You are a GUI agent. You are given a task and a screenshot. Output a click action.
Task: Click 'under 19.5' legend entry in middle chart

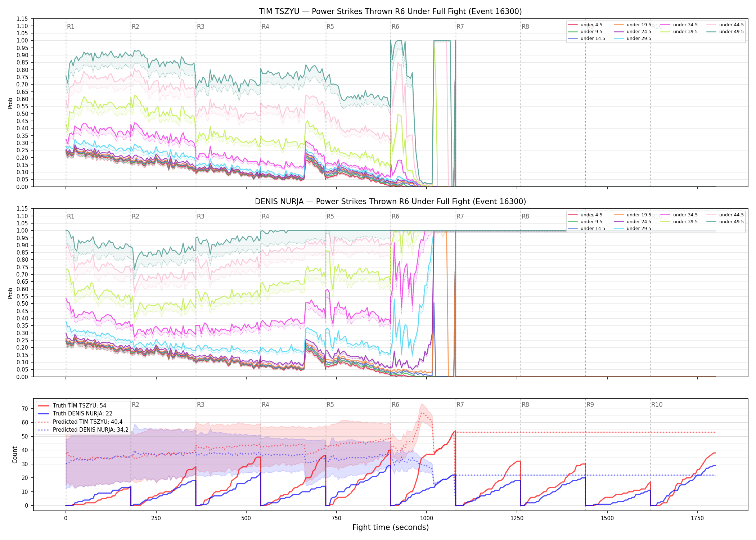[633, 215]
